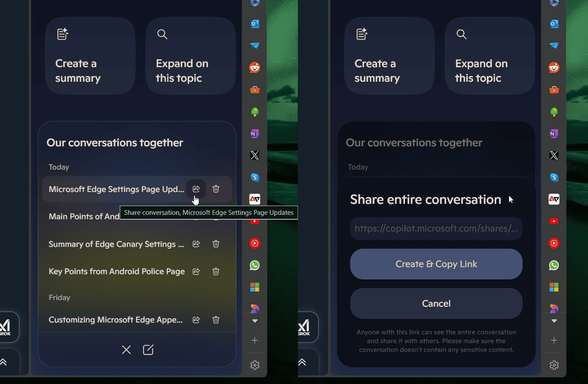This screenshot has height=384, width=588.
Task: Choose Expand on this topic card above the Share dialog
Action: 490,56
